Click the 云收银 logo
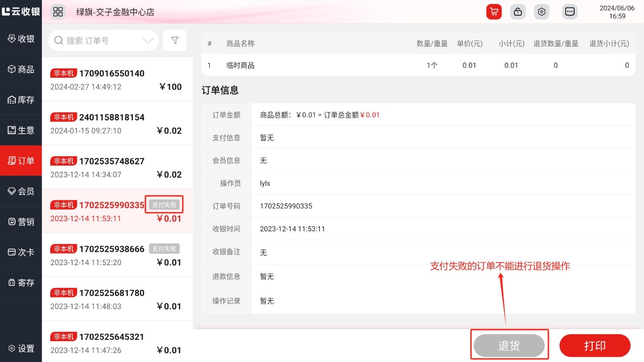 [x=21, y=12]
